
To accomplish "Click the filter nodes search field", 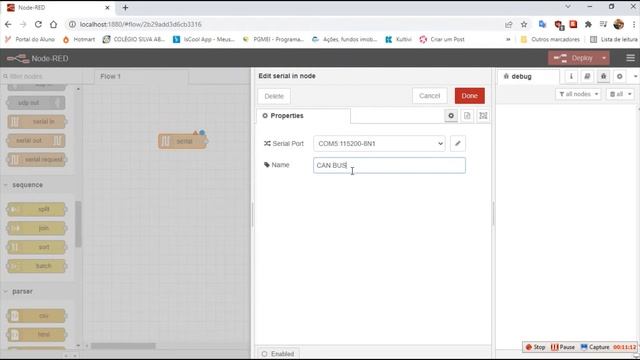I will [x=41, y=76].
